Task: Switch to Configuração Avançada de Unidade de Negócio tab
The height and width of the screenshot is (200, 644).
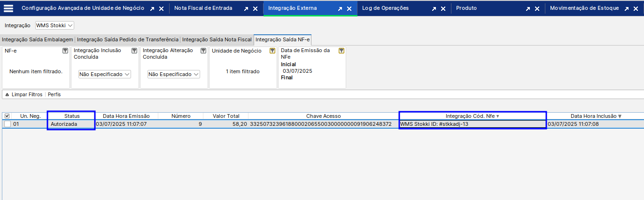Action: [83, 8]
